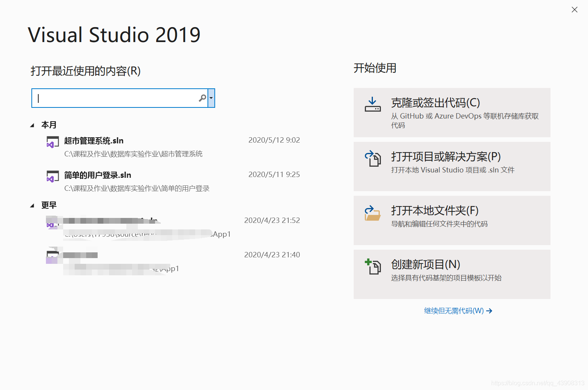Collapse the 本月 group
Image resolution: width=588 pixels, height=390 pixels.
pos(32,125)
